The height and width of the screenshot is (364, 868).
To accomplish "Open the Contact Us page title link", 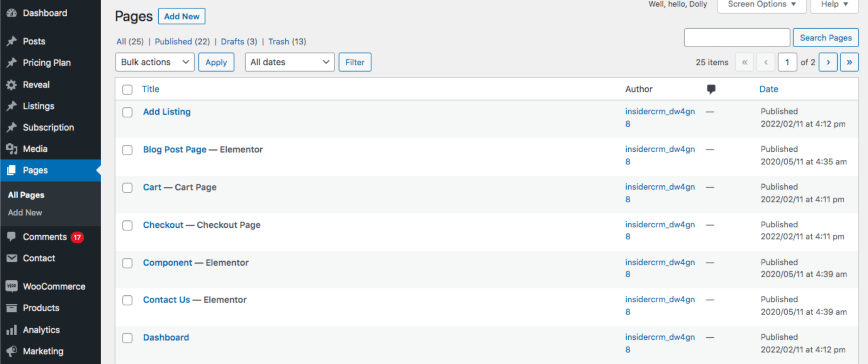I will tap(166, 300).
